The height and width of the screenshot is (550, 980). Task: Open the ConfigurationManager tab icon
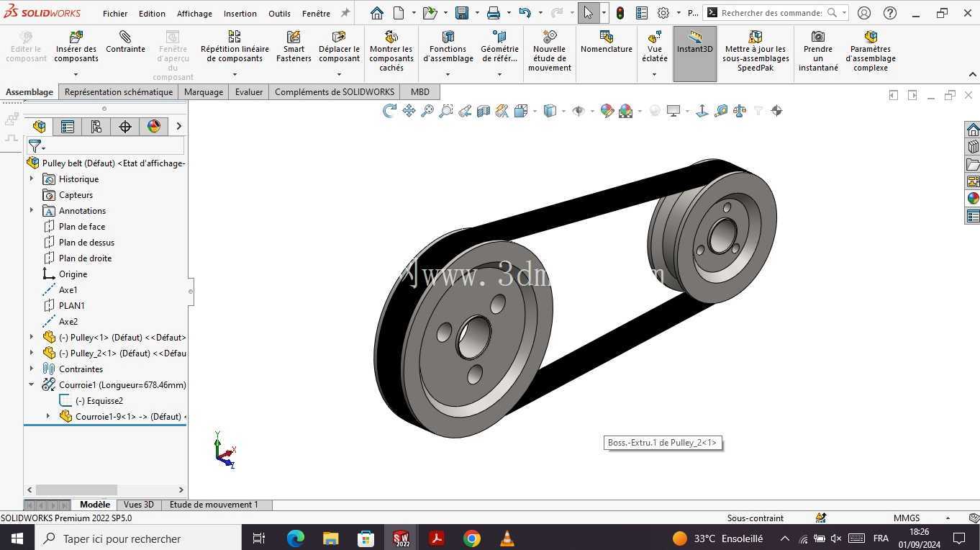(x=96, y=127)
